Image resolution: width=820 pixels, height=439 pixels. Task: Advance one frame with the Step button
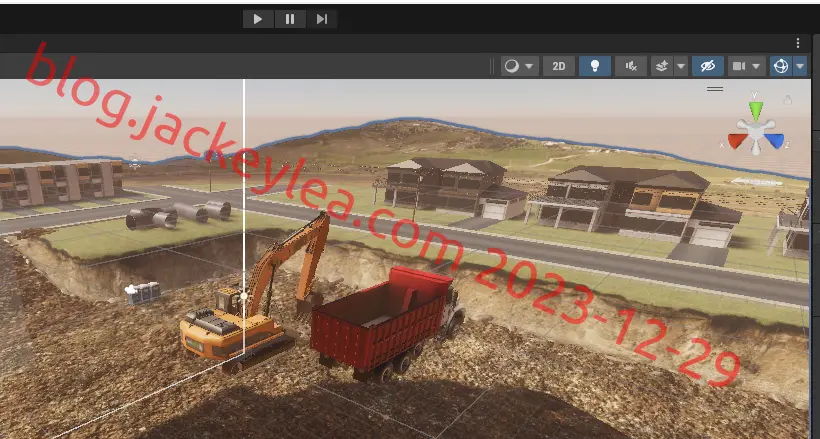pos(322,19)
